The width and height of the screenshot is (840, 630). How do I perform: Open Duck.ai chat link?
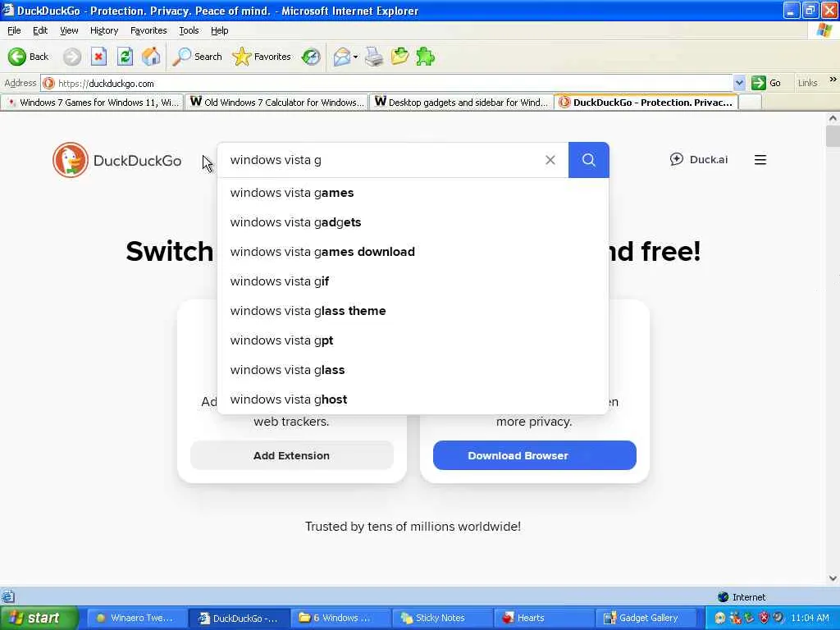click(x=699, y=159)
